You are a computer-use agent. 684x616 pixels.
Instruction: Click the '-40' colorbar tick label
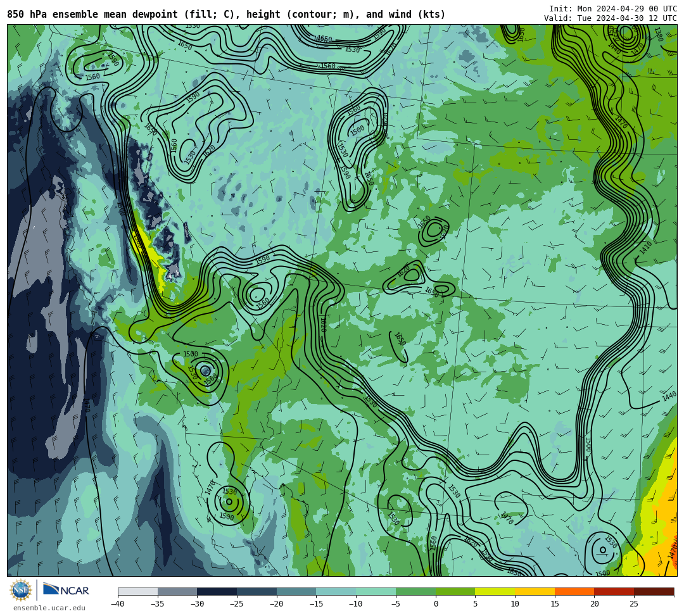pos(118,604)
